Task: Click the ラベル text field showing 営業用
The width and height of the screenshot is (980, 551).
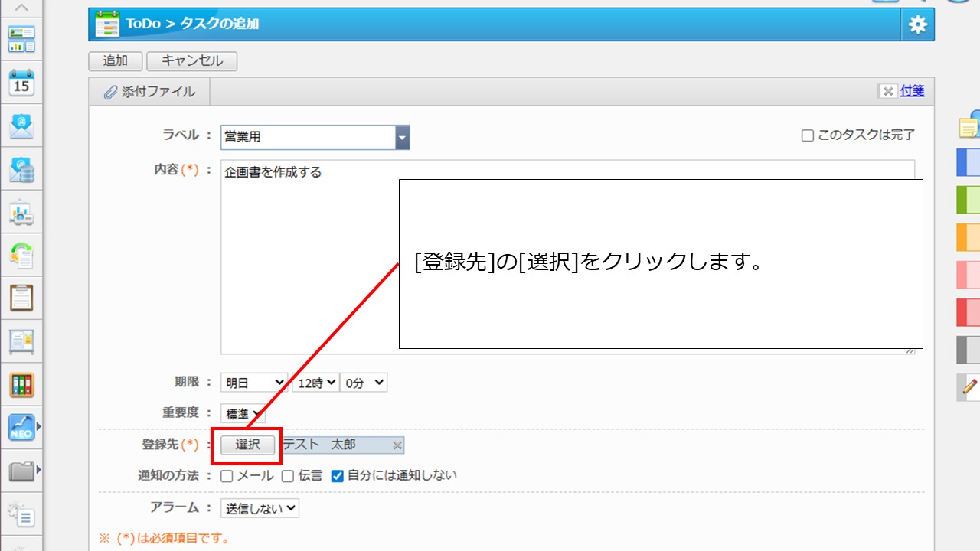Action: (x=309, y=138)
